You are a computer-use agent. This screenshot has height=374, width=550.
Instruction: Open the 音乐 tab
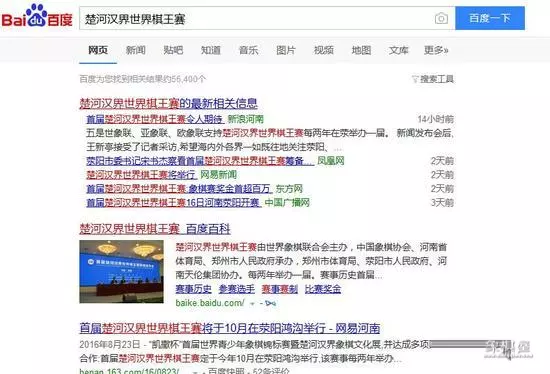point(248,50)
